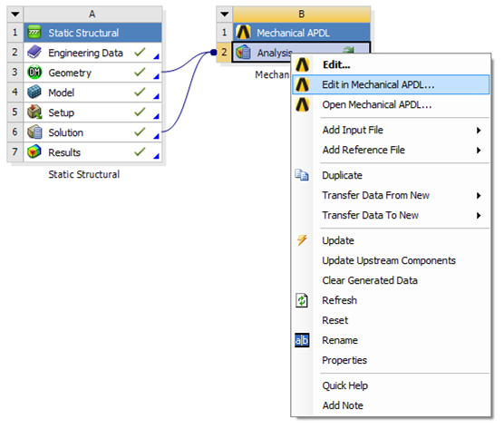This screenshot has height=429, width=504.
Task: Click the Update lightning bolt icon
Action: tap(302, 240)
